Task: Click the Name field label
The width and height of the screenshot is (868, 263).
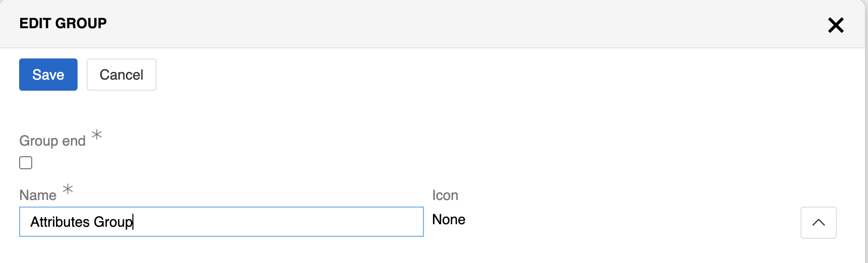Action: point(38,195)
